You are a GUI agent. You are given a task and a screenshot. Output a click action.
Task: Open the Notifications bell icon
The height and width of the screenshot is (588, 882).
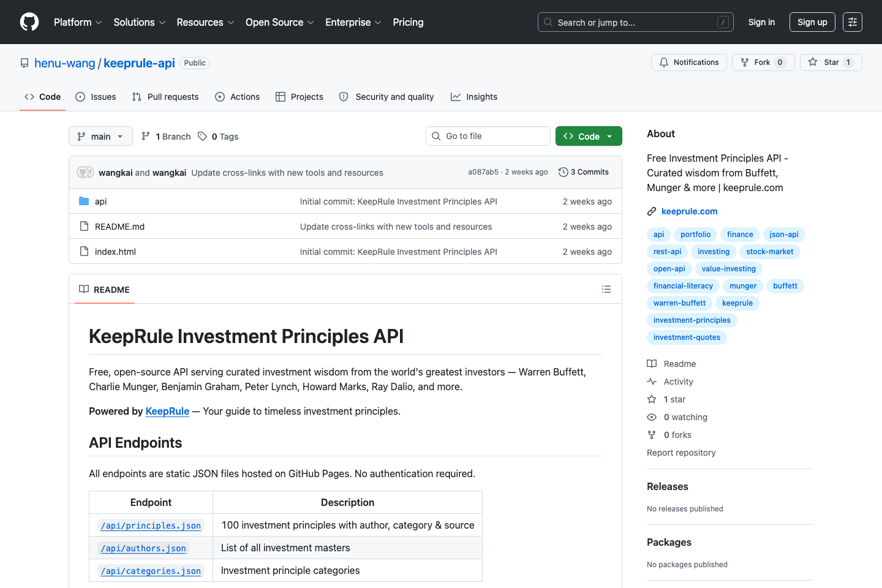click(663, 62)
